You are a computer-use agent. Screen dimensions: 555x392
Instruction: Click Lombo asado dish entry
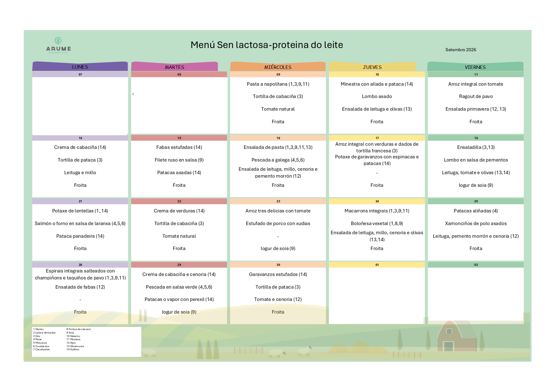[377, 96]
